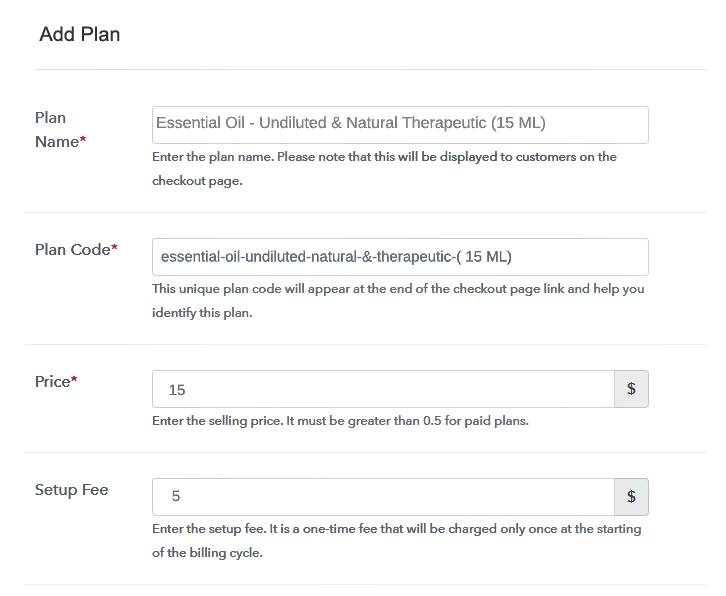Click the 'Enter the setup fee' hint text
Screen dimensions: 726x596
tap(396, 529)
